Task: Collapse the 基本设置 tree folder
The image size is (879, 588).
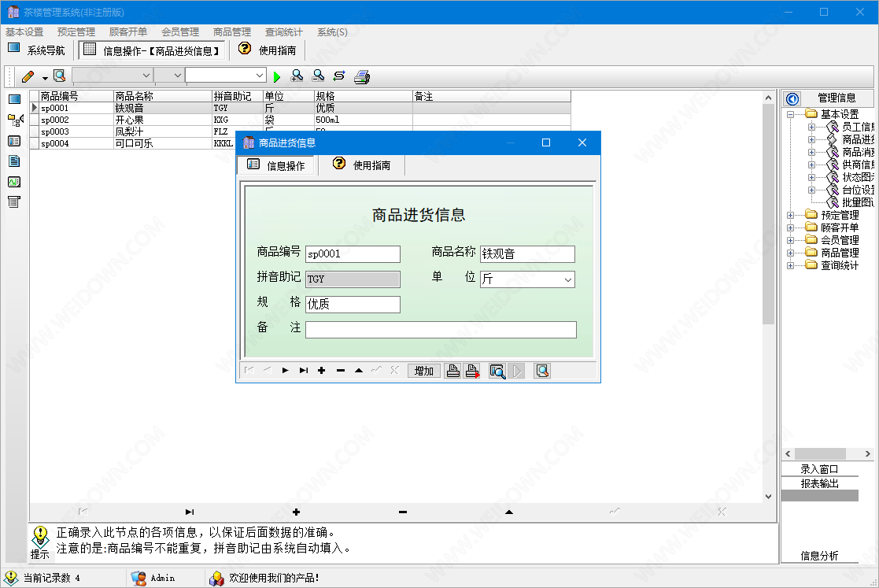Action: pos(790,114)
